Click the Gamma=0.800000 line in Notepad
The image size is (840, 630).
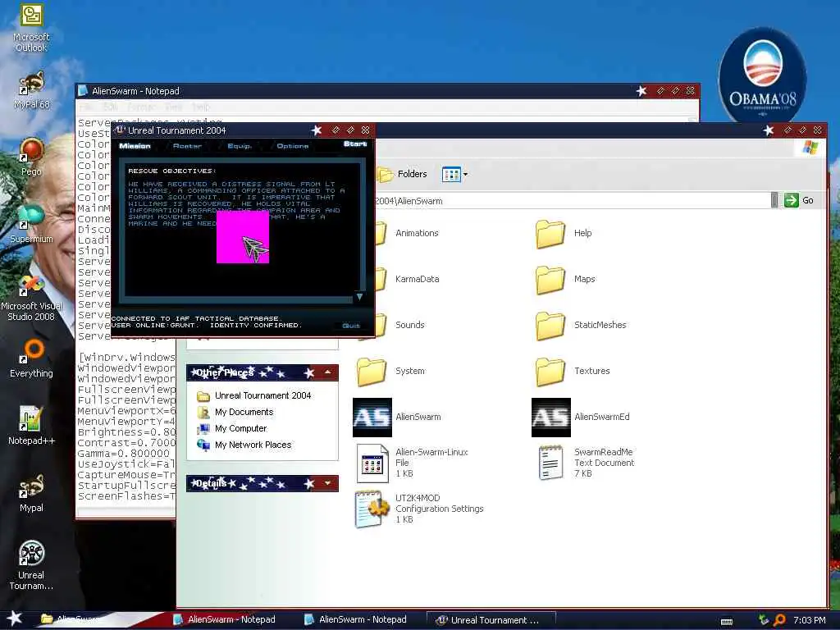coord(124,453)
